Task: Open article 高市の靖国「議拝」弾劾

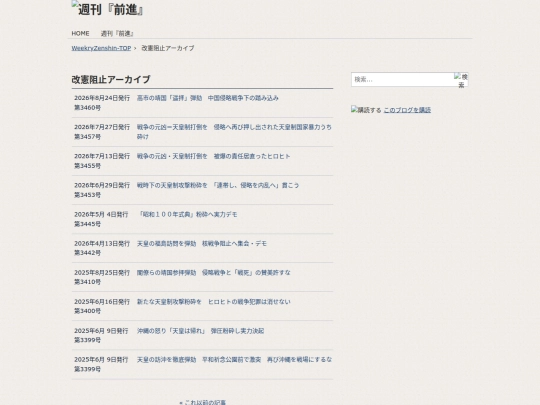Action: click(x=208, y=98)
